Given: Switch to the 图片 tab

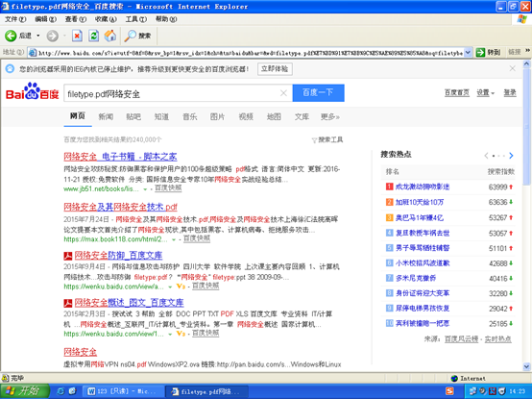Looking at the screenshot, I should tap(217, 117).
